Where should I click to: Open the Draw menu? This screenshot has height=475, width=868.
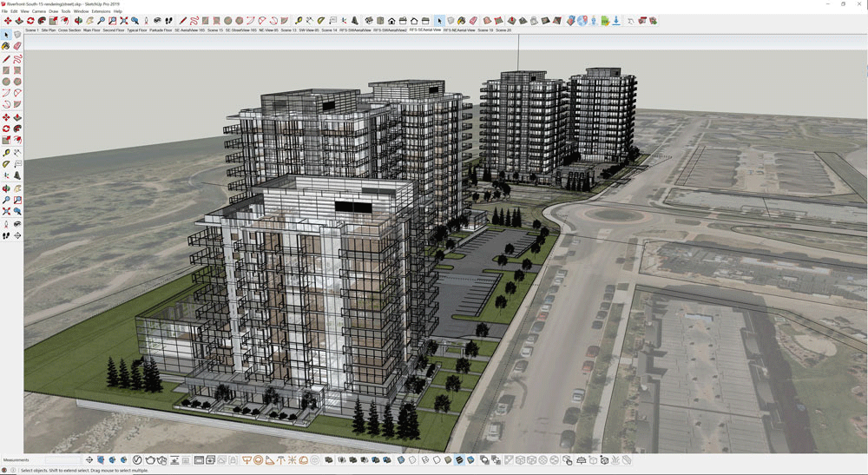tap(53, 11)
